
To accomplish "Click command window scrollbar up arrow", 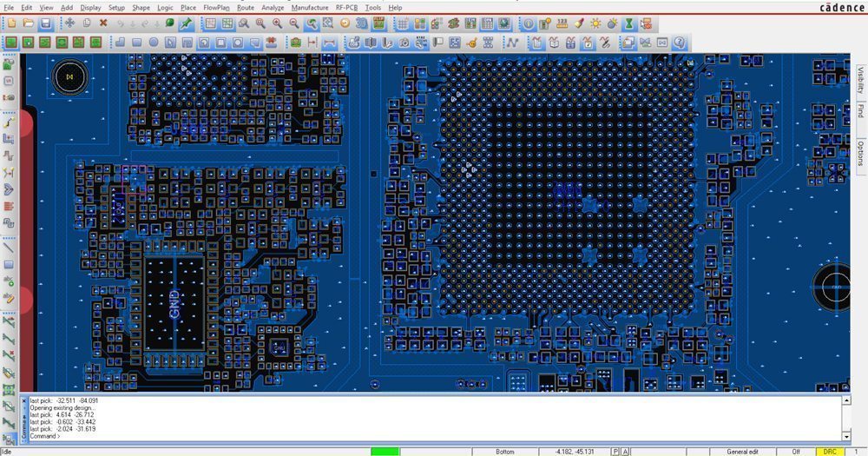I will [845, 400].
